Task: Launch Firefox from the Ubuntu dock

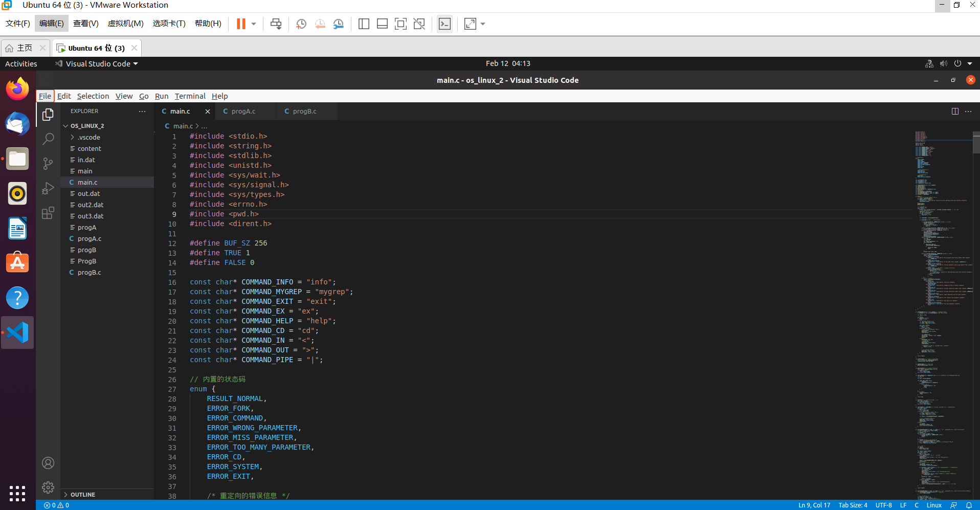Action: click(x=17, y=88)
